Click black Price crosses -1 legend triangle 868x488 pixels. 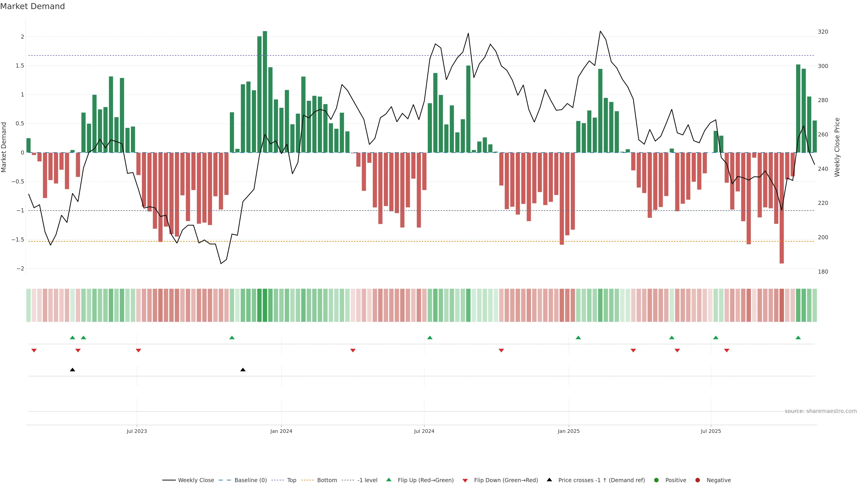click(549, 480)
